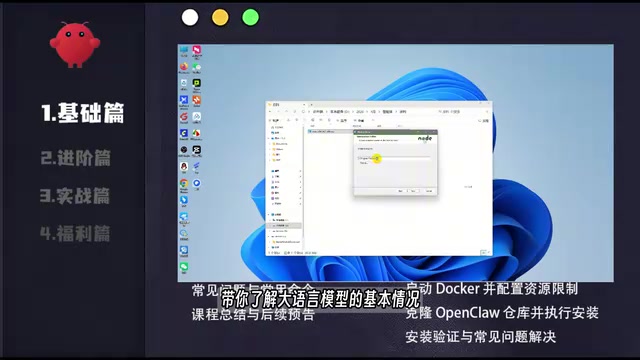Click the Change... button in installer
The image size is (640, 360).
(364, 163)
